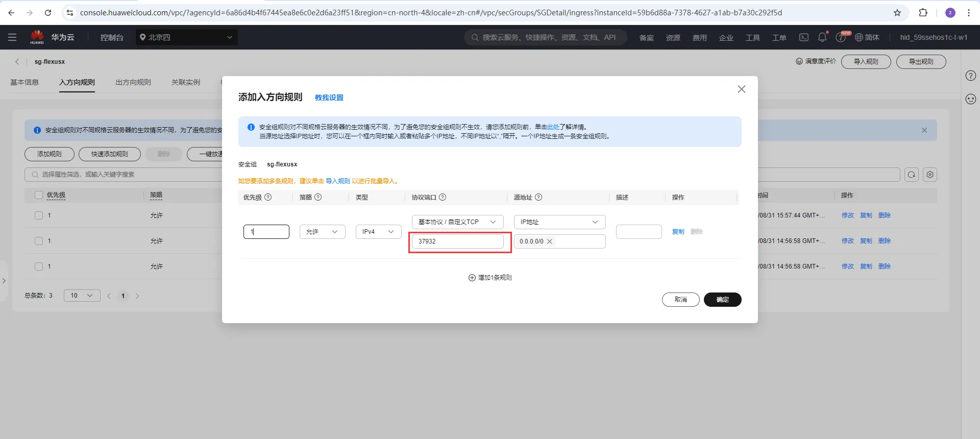The width and height of the screenshot is (980, 439).
Task: Open the 备案 top menu item
Action: point(647,38)
